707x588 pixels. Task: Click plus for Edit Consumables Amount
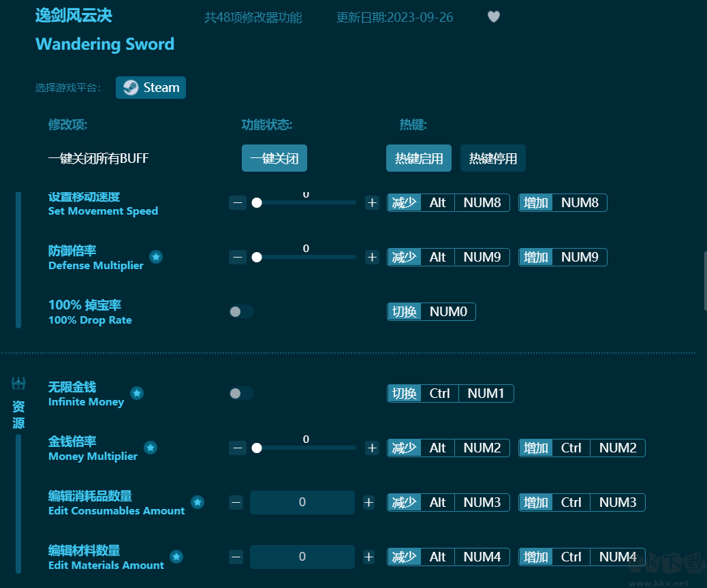pos(369,502)
